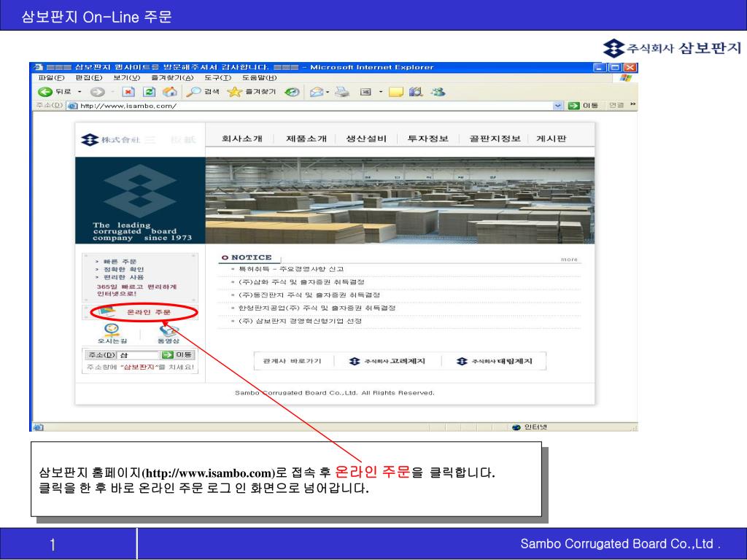This screenshot has height=560, width=747.
Task: Open Favorites (즐겨찾기) star in toolbar
Action: click(x=252, y=92)
